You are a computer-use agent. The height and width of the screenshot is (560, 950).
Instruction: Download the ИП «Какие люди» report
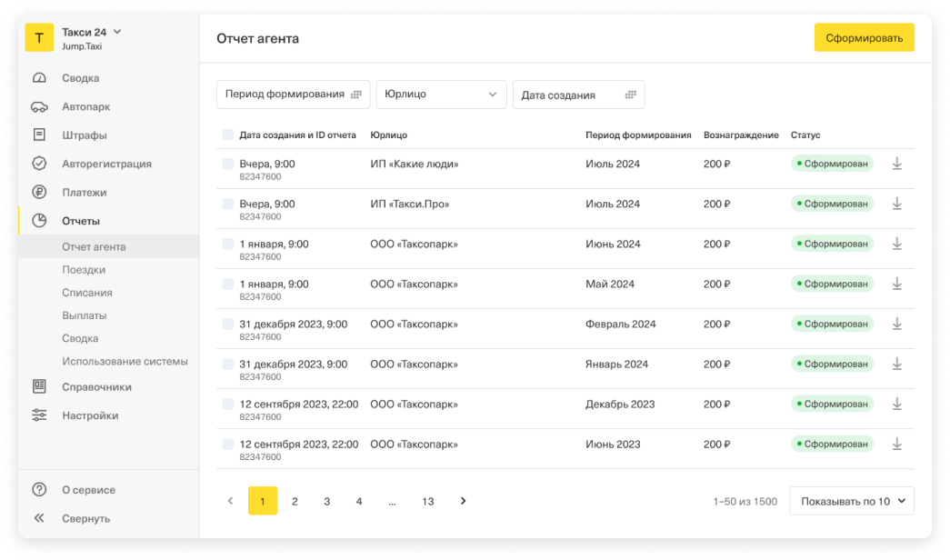coord(896,164)
